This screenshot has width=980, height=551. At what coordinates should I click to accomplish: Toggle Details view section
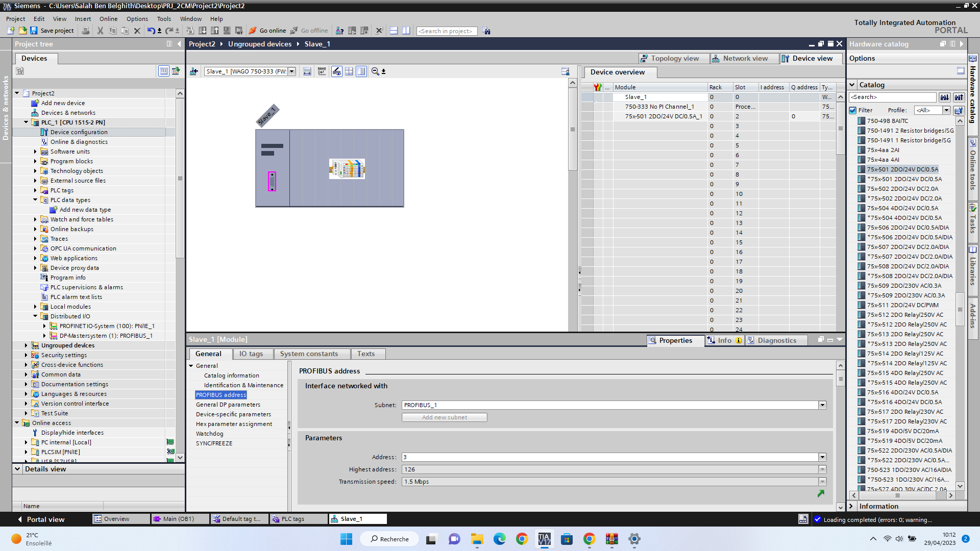click(x=17, y=469)
